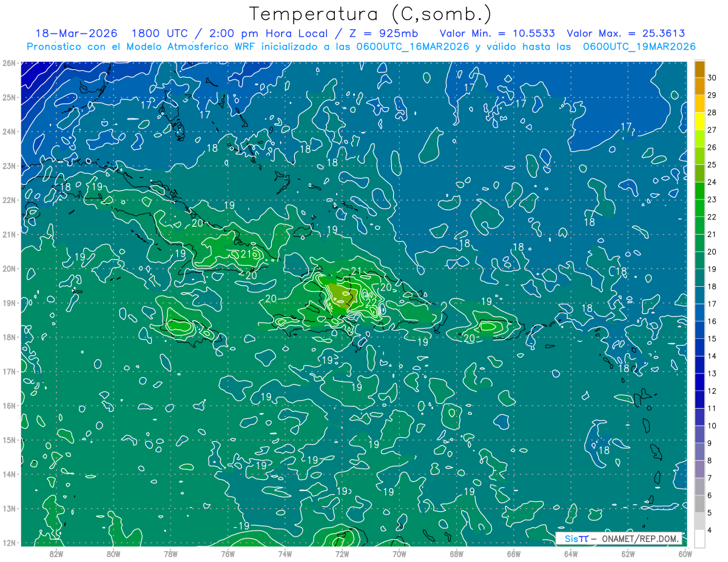Pick the brown swatch above the 30 label

(x=699, y=69)
